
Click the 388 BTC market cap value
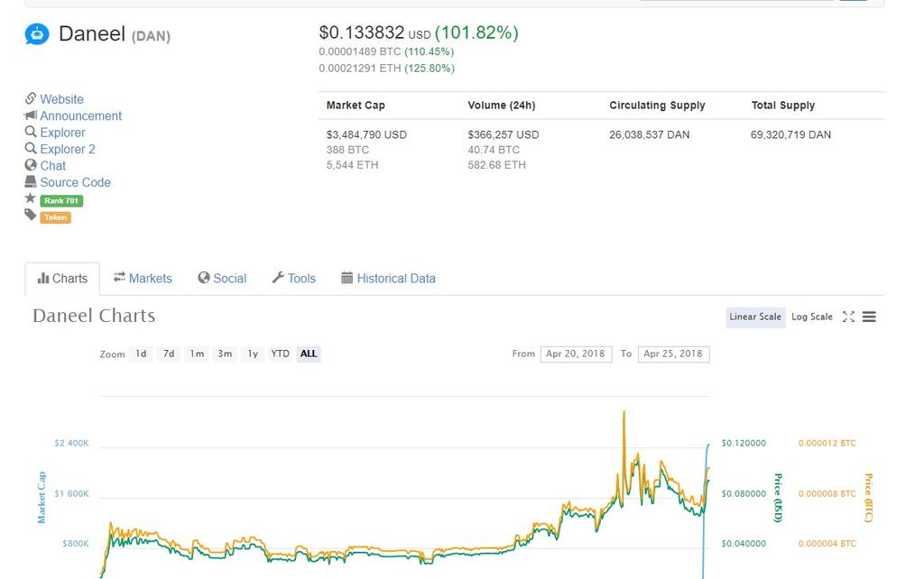coord(347,151)
